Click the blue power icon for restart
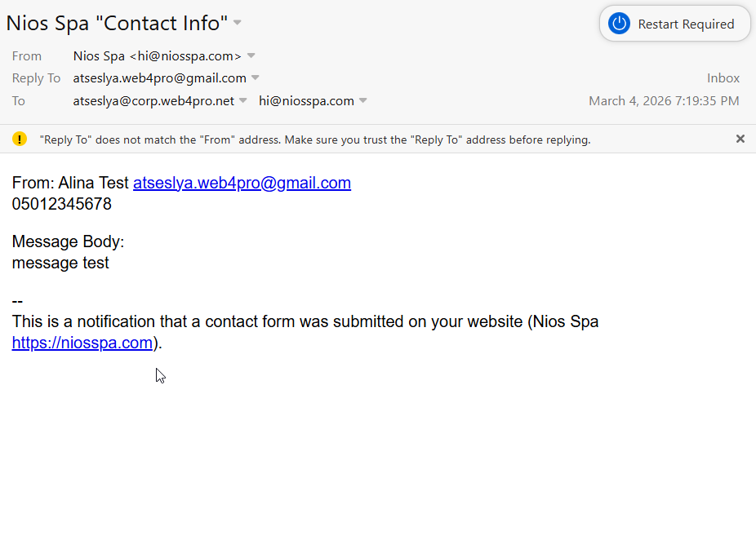This screenshot has width=756, height=549. [620, 24]
